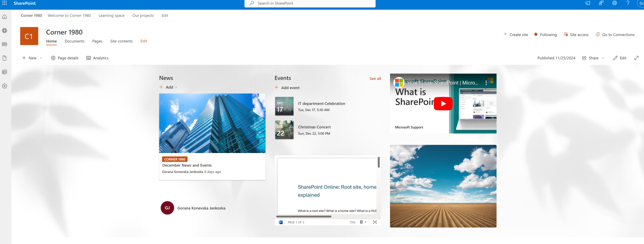Click orange Edit link in site navigation
The image size is (644, 244).
click(x=144, y=41)
